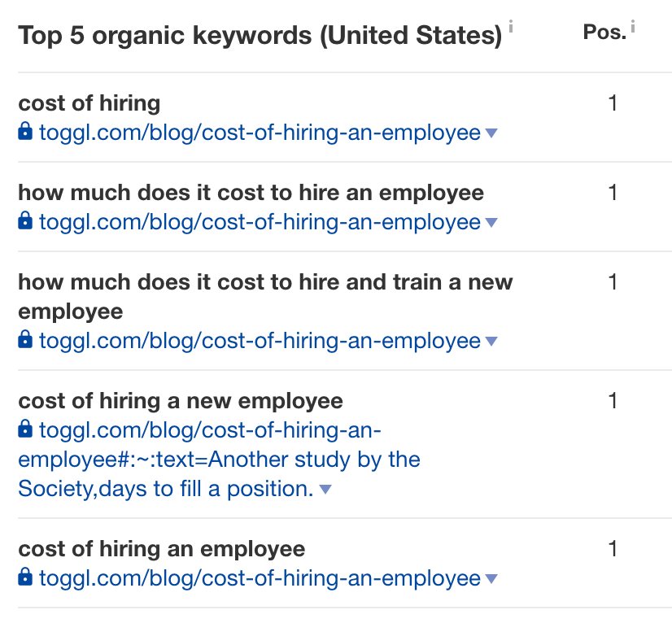The height and width of the screenshot is (623, 672).
Task: Open toggl.com link under how much does it cost to hire an employee
Action: pos(260,222)
